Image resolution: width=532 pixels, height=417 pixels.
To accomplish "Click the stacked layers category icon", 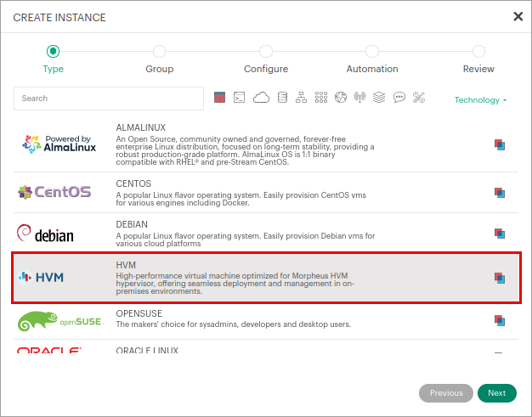I will 379,98.
